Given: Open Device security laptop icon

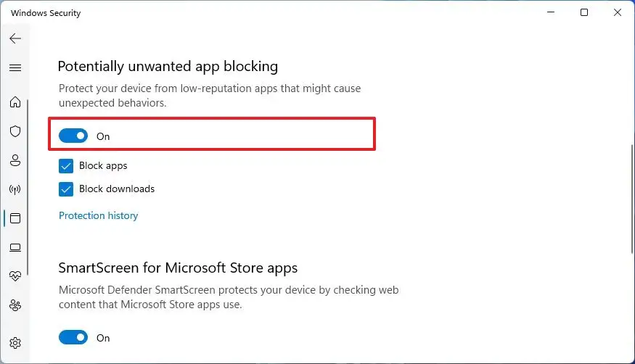Looking at the screenshot, I should click(15, 247).
